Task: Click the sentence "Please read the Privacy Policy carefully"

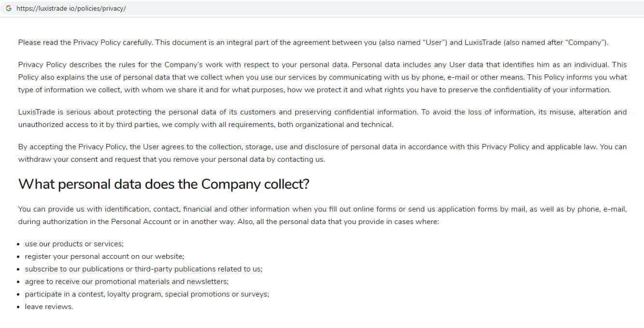Action: coord(86,43)
